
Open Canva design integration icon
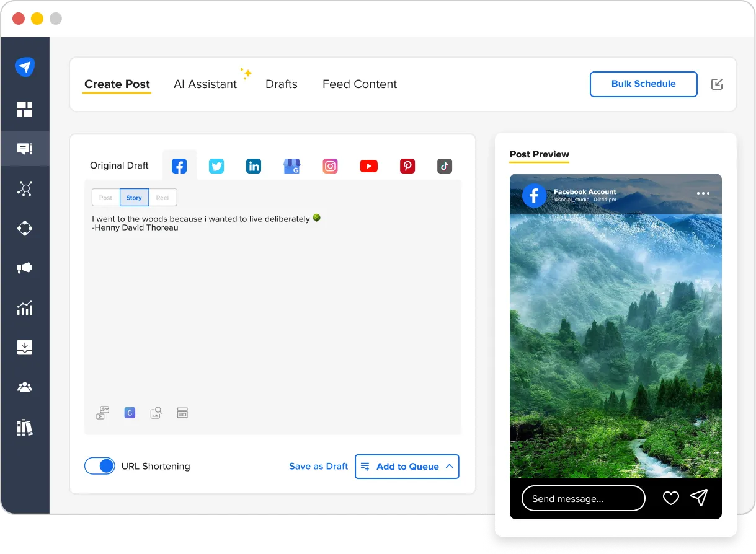pyautogui.click(x=130, y=413)
